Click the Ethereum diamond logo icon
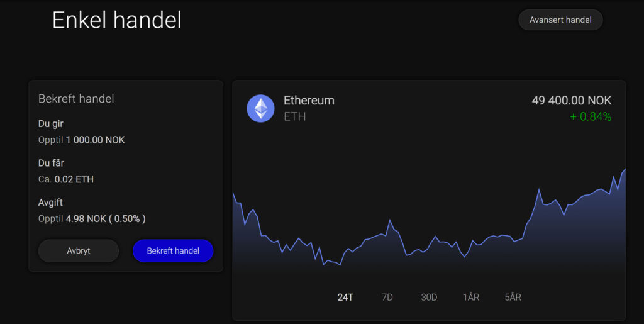 [260, 108]
